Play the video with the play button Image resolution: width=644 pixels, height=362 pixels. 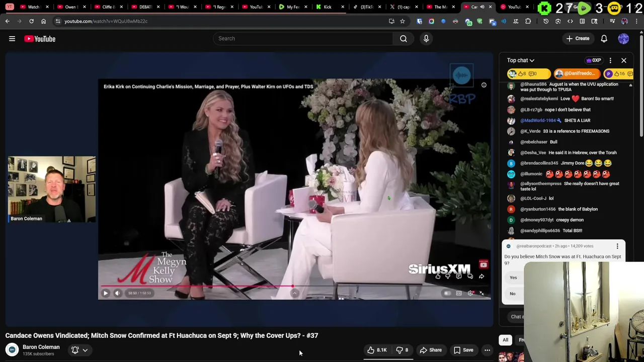point(106,293)
